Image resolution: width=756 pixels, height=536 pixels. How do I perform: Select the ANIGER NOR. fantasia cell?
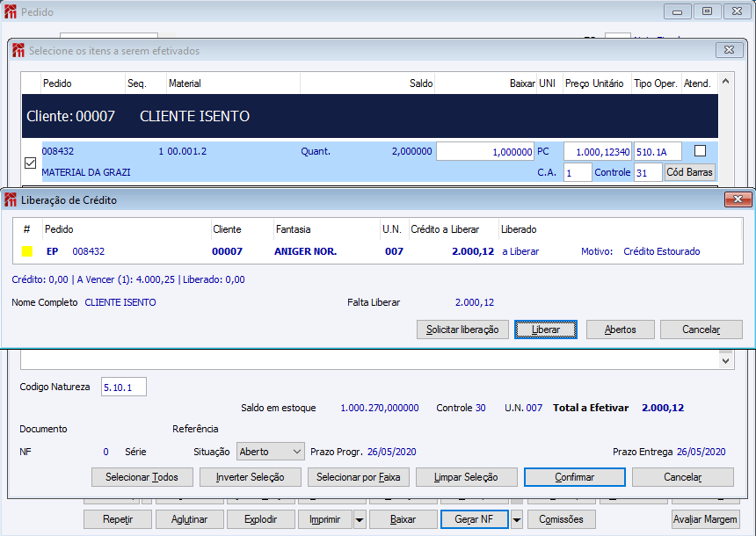pos(305,251)
